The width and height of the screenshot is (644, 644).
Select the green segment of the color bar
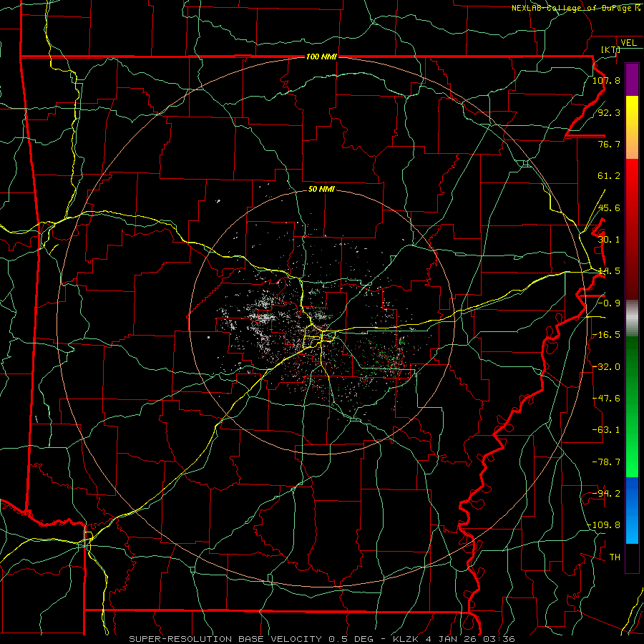point(632,406)
